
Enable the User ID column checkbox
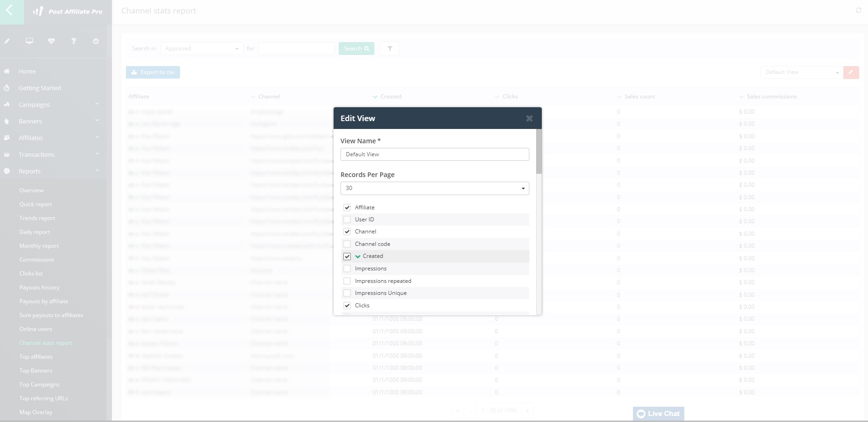[x=347, y=219]
